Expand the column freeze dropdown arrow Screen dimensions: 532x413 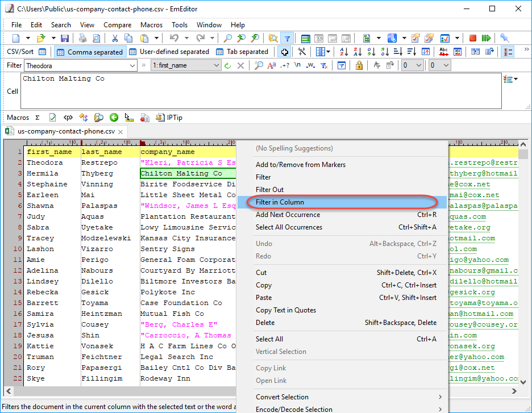[x=328, y=52]
